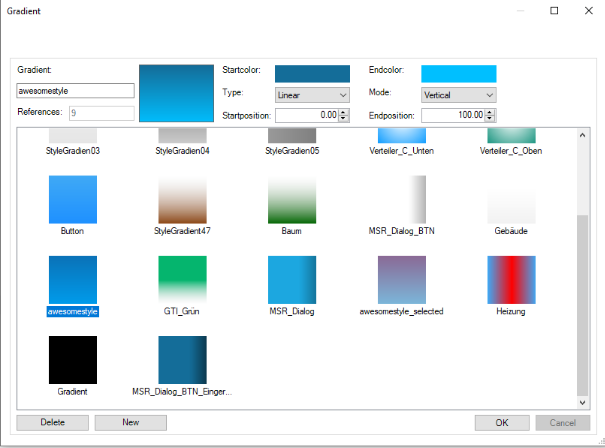Close the Gradient dialog window
605x448 pixels.
tap(589, 11)
